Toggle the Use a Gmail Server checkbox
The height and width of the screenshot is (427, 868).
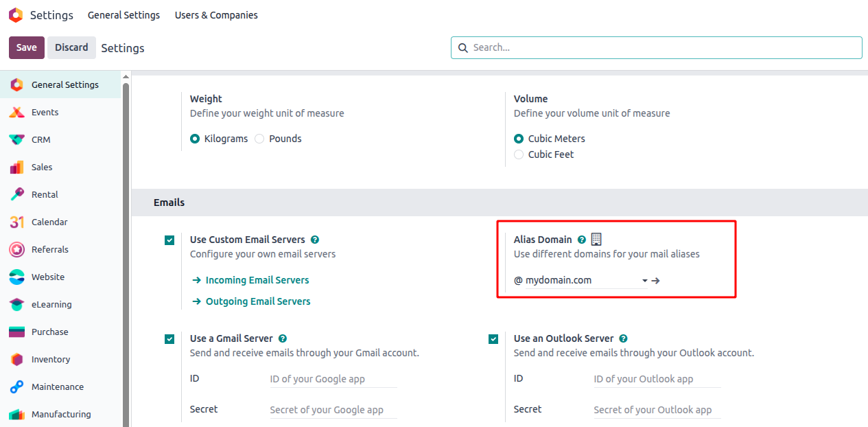click(169, 339)
